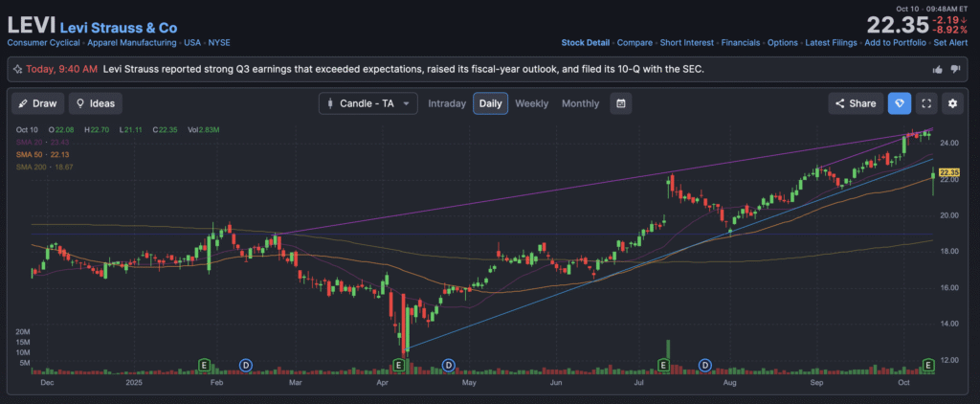Image resolution: width=980 pixels, height=404 pixels.
Task: Click the calendar date range icon
Action: point(621,103)
